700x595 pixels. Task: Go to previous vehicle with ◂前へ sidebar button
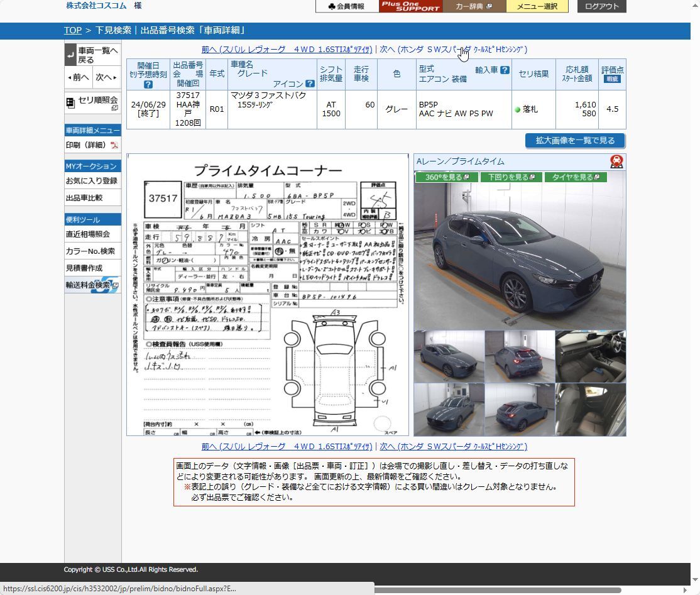(79, 77)
